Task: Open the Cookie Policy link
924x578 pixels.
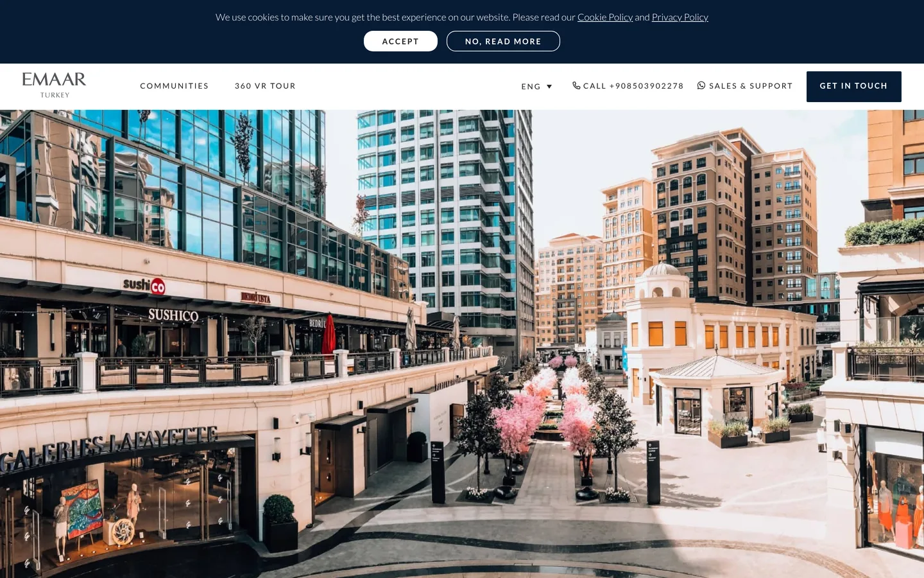Action: coord(605,17)
